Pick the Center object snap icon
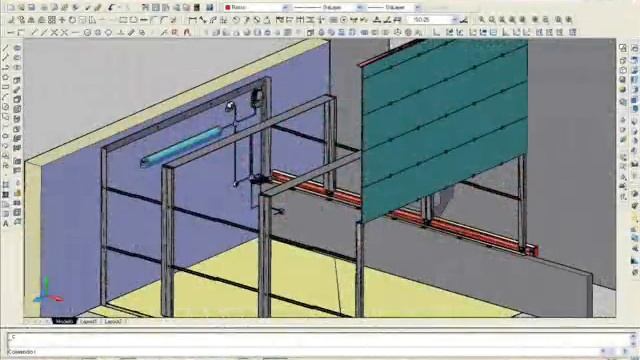The width and height of the screenshot is (640, 360). point(87,32)
